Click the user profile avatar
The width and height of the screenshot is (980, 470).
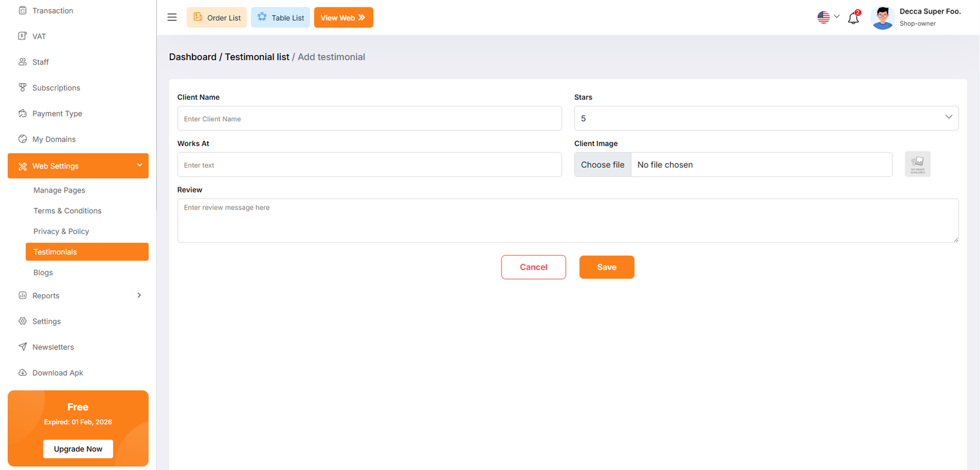[x=882, y=18]
